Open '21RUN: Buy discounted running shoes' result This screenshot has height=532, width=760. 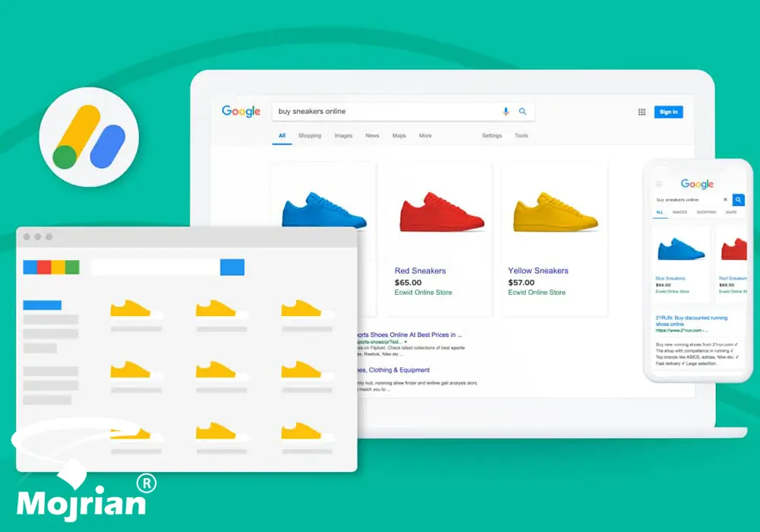click(692, 321)
